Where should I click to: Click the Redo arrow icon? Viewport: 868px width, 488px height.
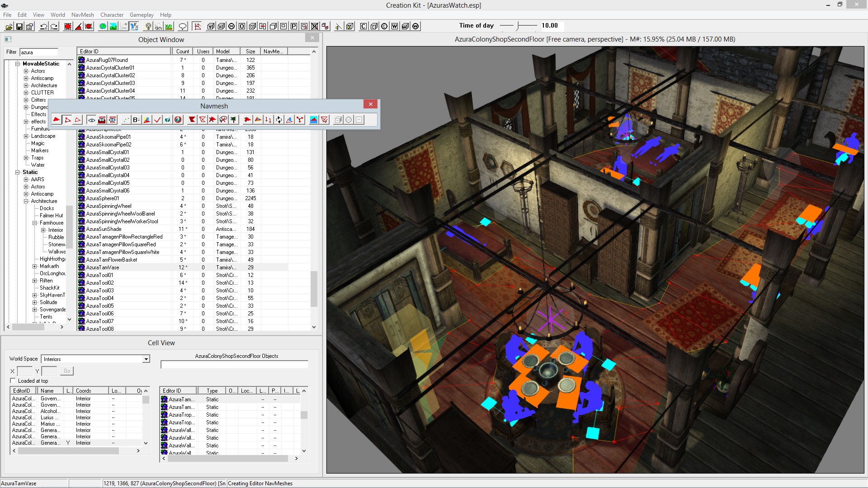54,26
